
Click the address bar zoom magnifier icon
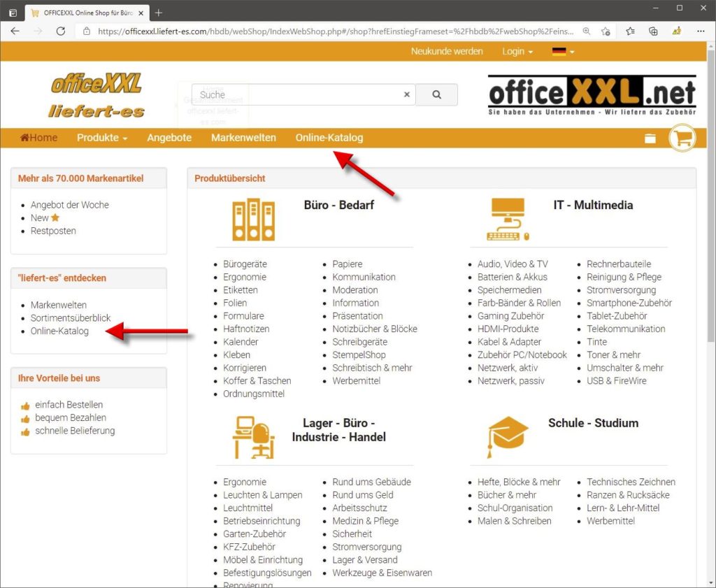coord(587,31)
